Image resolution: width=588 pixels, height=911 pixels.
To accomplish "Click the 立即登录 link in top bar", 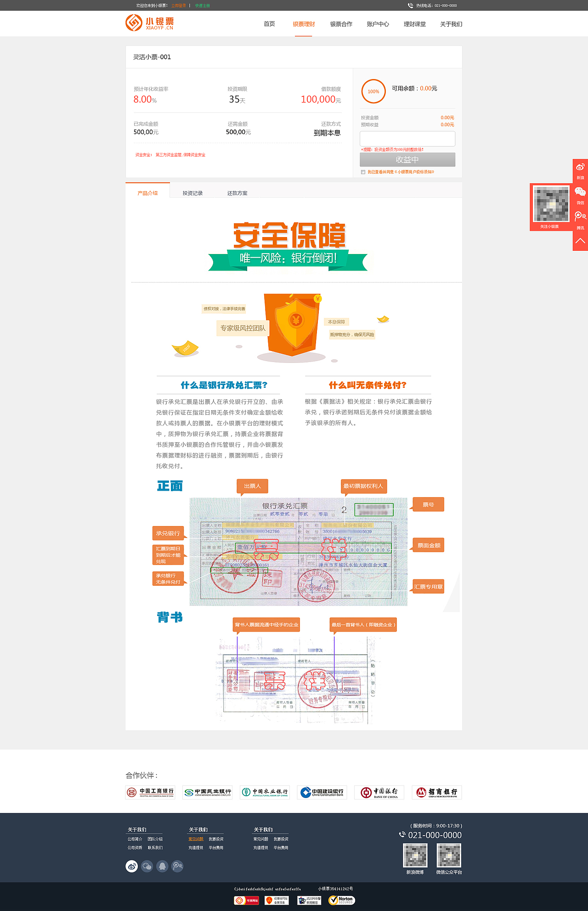I will [179, 6].
